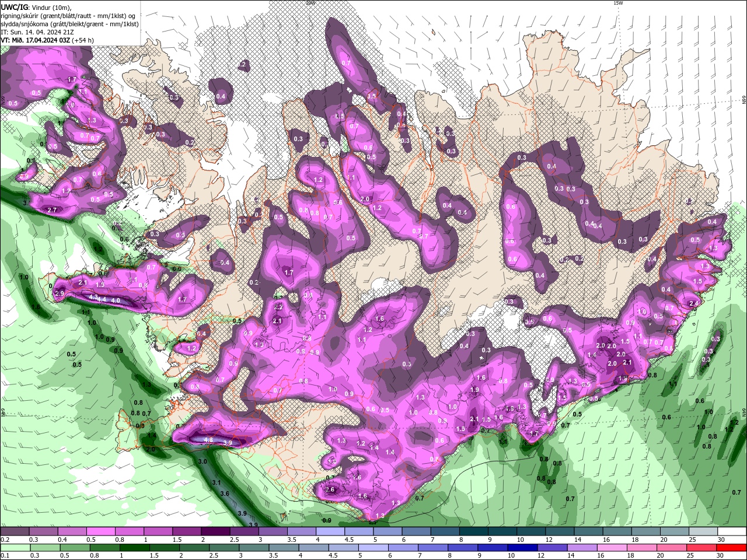Click the '4.8' snowfall value on the map
This screenshot has width=747, height=560.
coord(208,439)
